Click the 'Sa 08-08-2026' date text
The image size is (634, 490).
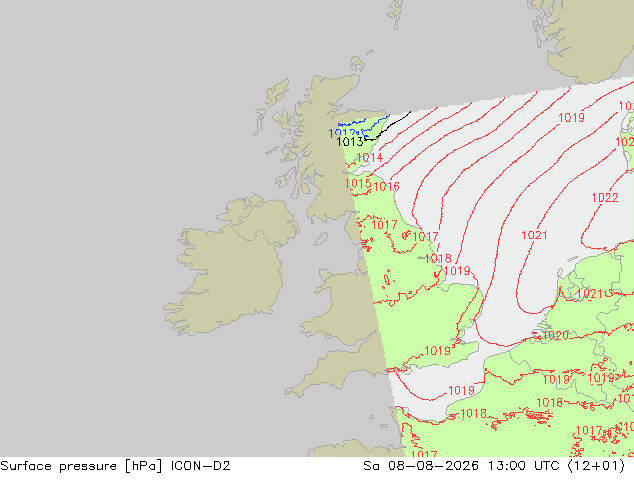421,466
